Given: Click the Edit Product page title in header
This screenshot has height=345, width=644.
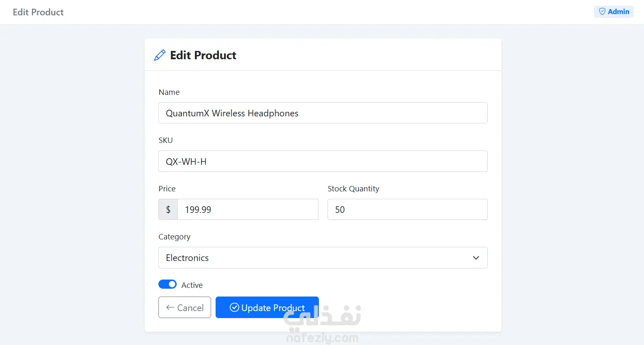Looking at the screenshot, I should point(38,12).
